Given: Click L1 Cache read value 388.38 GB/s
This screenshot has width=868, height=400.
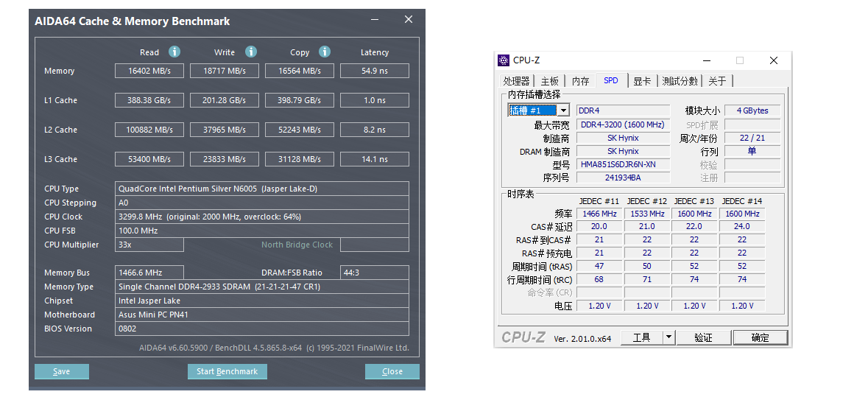Looking at the screenshot, I should coord(149,100).
